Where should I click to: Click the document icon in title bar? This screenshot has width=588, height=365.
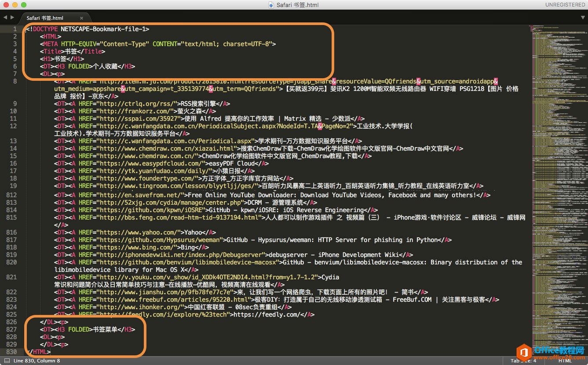click(271, 5)
